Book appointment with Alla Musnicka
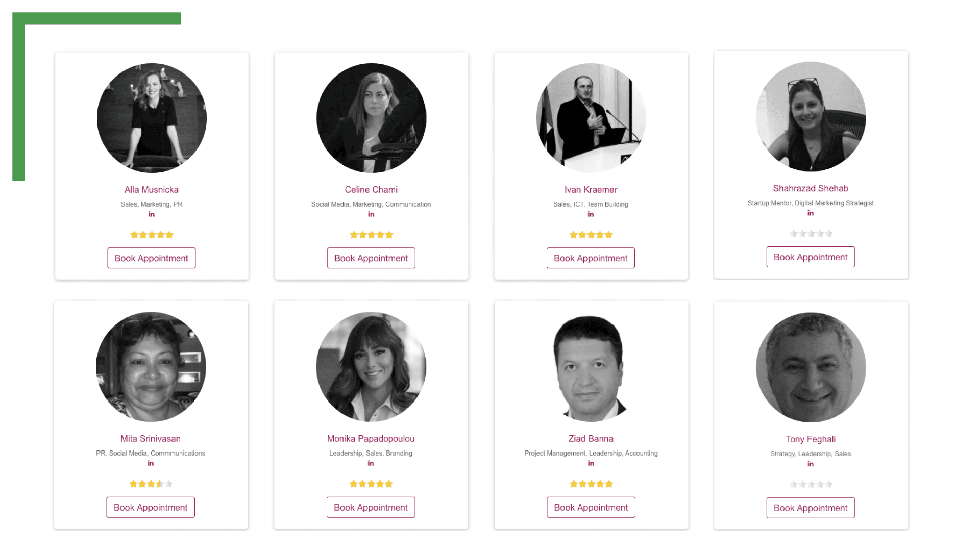The width and height of the screenshot is (980, 551). [152, 258]
